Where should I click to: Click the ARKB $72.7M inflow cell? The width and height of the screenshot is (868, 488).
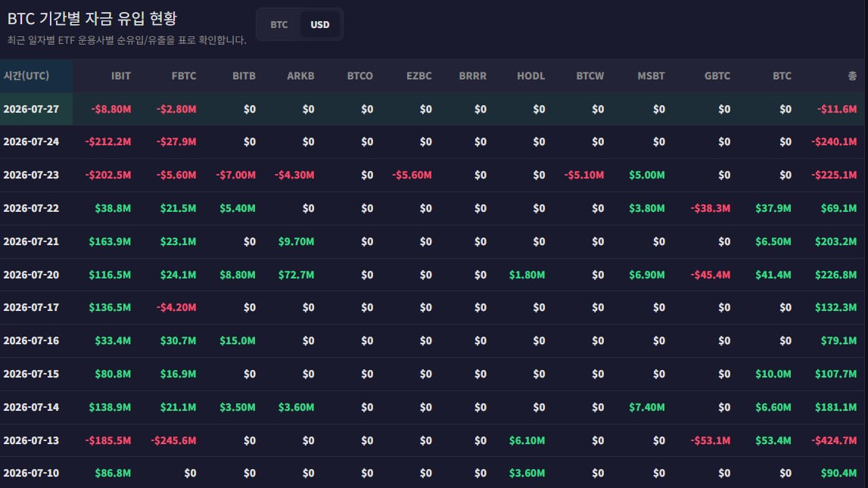pos(296,275)
